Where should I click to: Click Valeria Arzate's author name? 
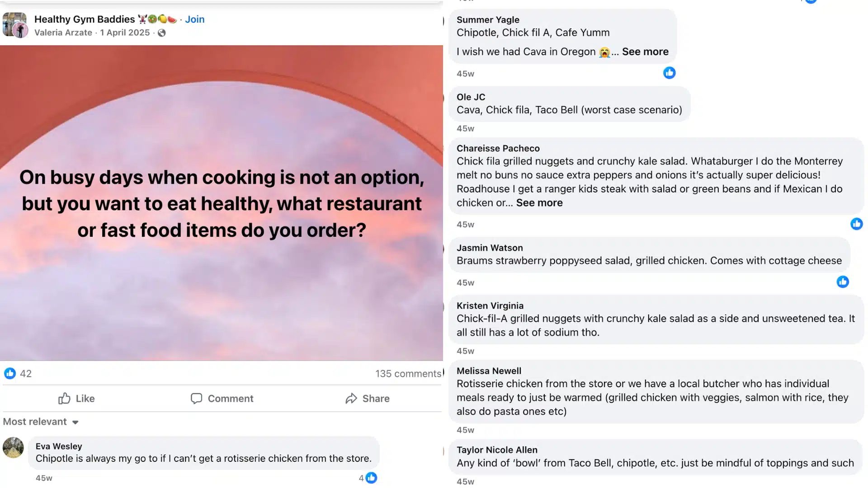click(63, 32)
